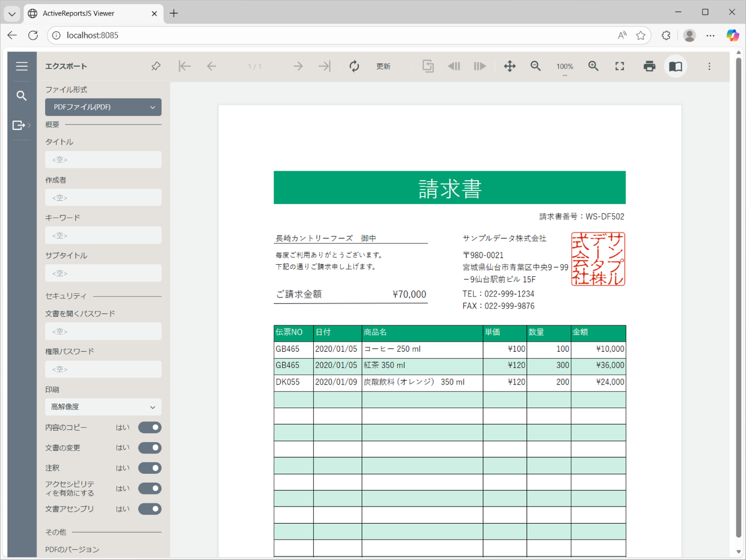This screenshot has height=560, width=746.
Task: Click the 更新 button in toolbar
Action: pos(383,66)
